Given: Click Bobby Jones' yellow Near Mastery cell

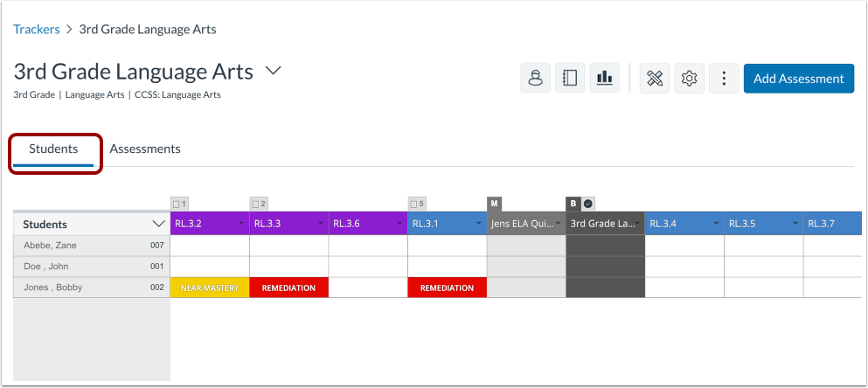Looking at the screenshot, I should click(210, 288).
